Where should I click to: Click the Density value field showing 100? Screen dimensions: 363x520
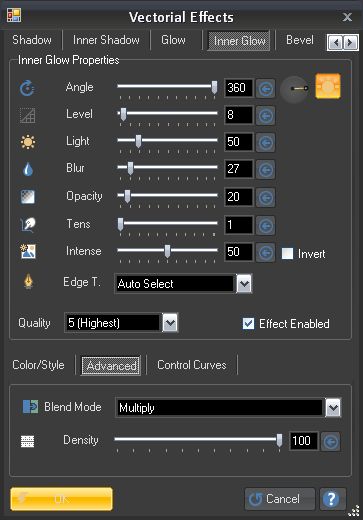(304, 441)
